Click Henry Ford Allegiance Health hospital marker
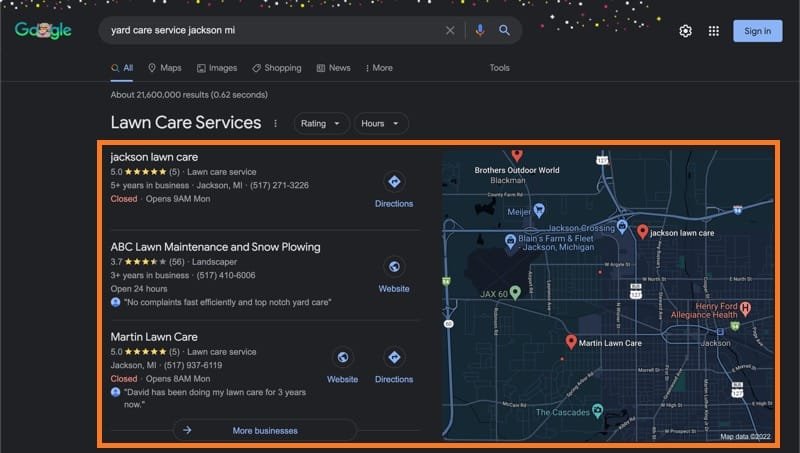 [745, 308]
